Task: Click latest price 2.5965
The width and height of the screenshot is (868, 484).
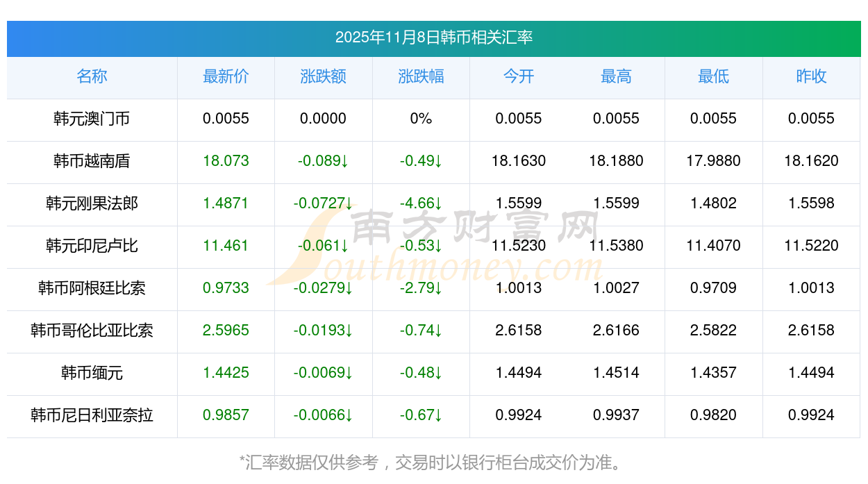Action: [x=226, y=331]
